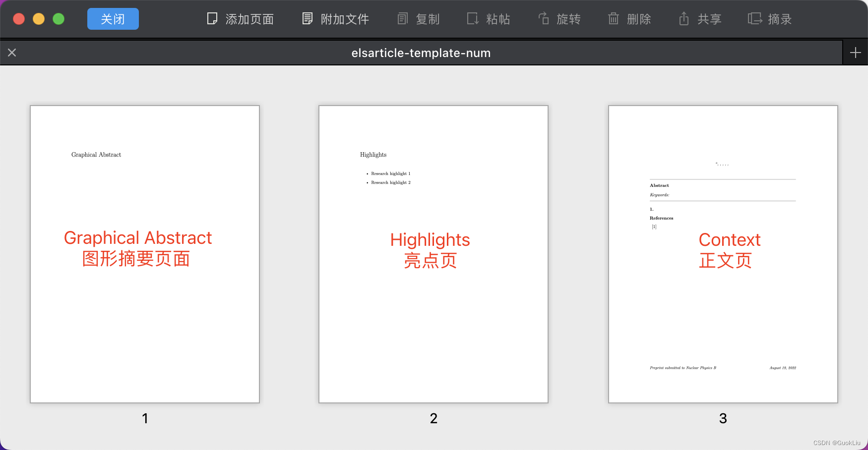
Task: Close the current document tab with the × icon
Action: [x=12, y=52]
